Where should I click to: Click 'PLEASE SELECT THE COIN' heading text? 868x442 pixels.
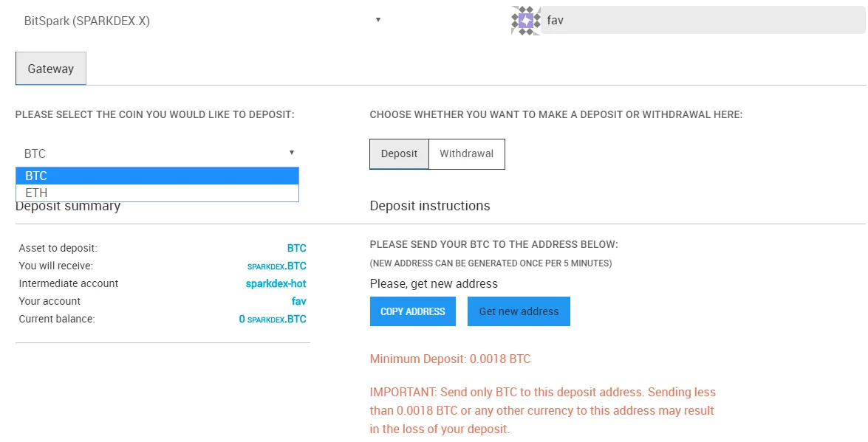click(x=155, y=115)
